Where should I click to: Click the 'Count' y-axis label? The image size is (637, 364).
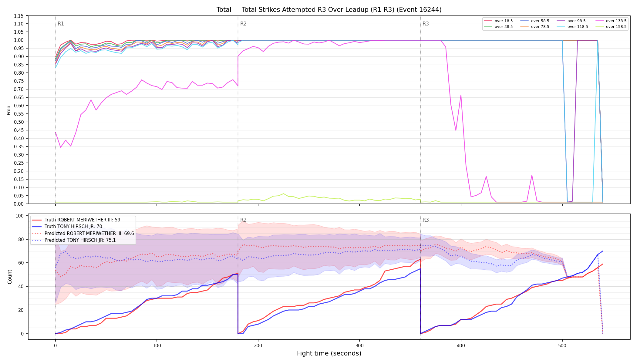point(10,277)
